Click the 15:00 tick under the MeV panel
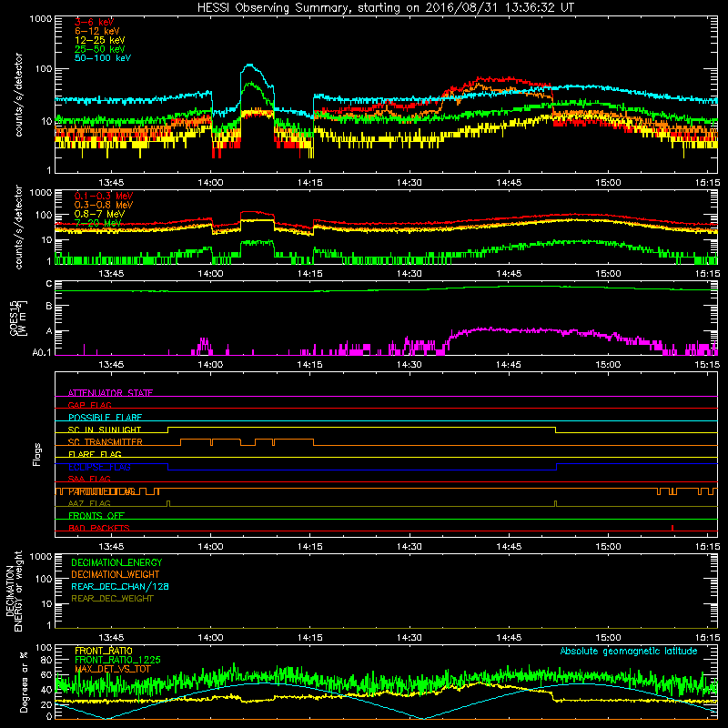This screenshot has height=728, width=728. [x=608, y=274]
